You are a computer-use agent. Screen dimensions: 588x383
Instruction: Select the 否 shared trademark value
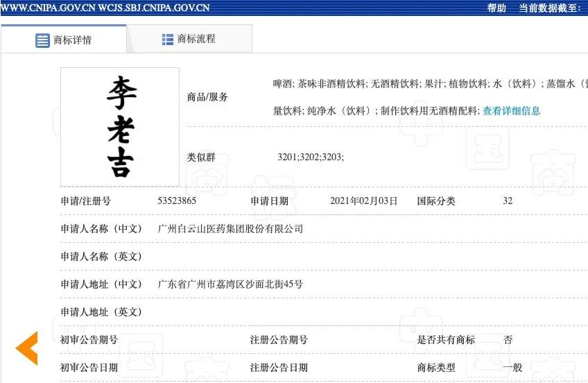508,339
